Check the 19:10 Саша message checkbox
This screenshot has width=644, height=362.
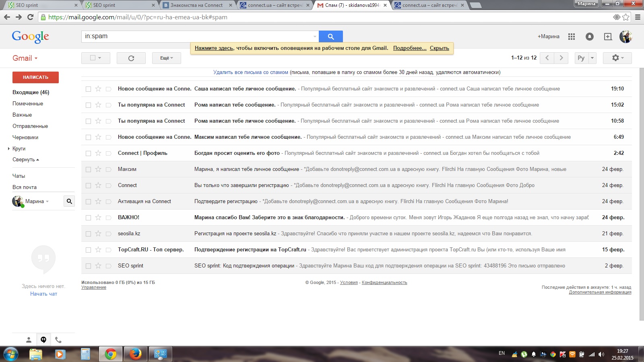88,89
